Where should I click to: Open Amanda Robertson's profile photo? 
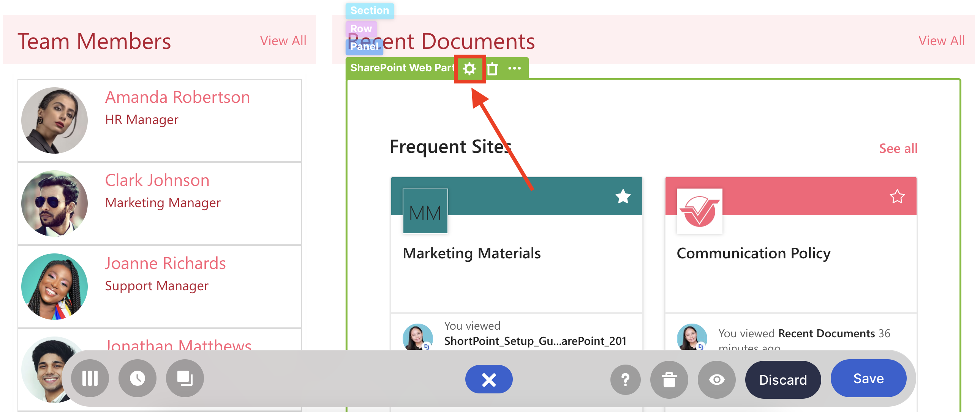54,121
